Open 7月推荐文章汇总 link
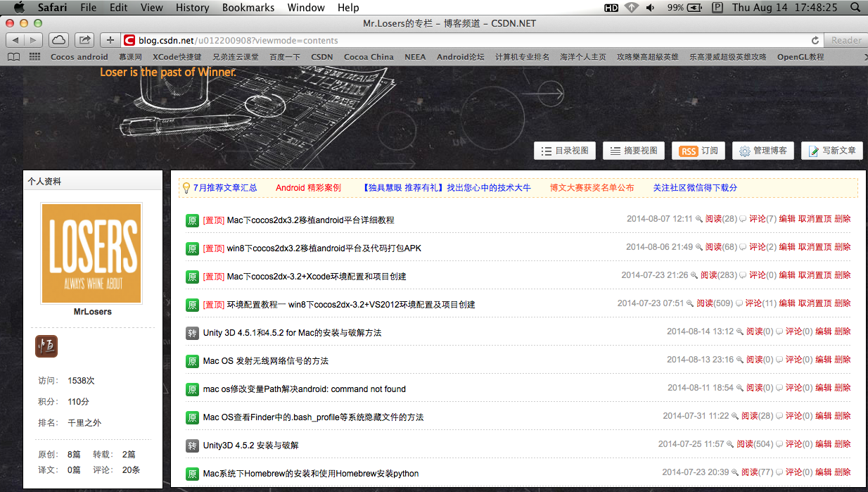The height and width of the screenshot is (492, 868). coord(225,188)
